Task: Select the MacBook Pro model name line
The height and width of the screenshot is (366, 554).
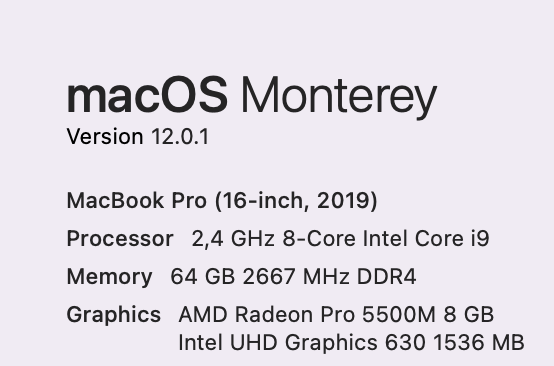Action: point(222,201)
